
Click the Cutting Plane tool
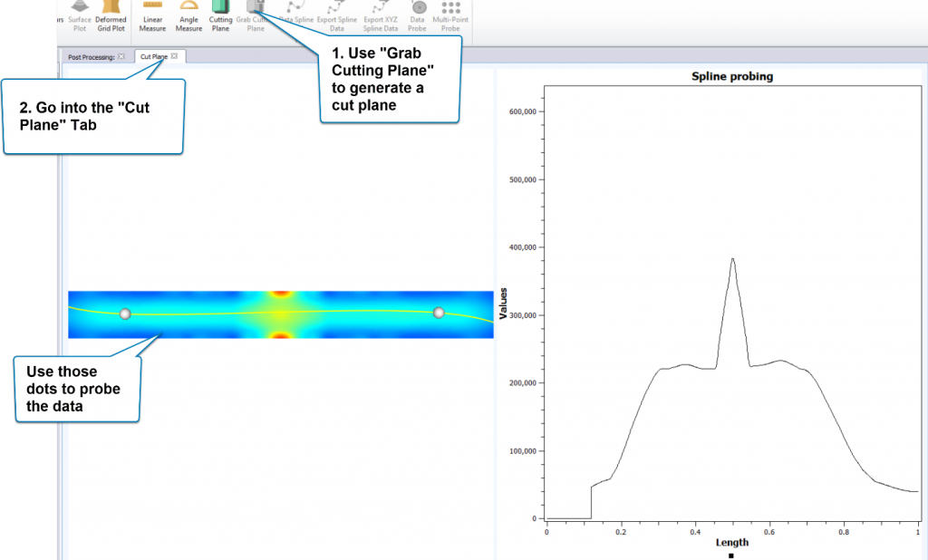pos(221,16)
